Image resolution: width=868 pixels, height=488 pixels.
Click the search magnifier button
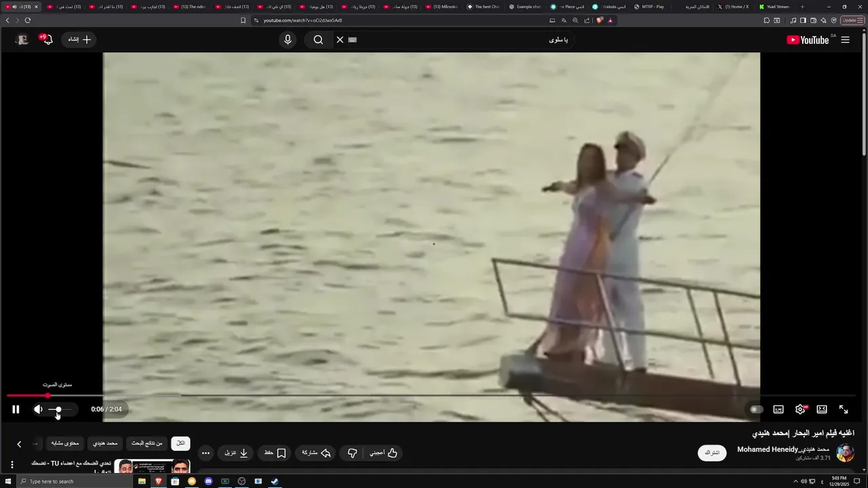pyautogui.click(x=318, y=40)
